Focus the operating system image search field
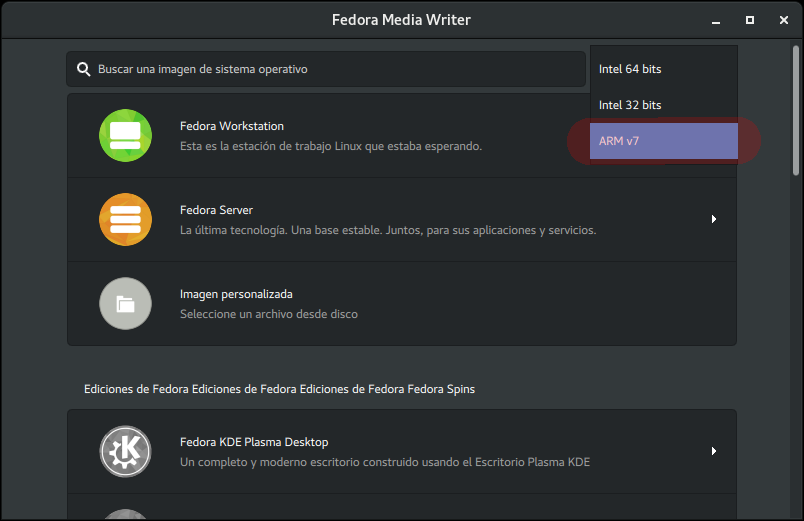 click(326, 69)
